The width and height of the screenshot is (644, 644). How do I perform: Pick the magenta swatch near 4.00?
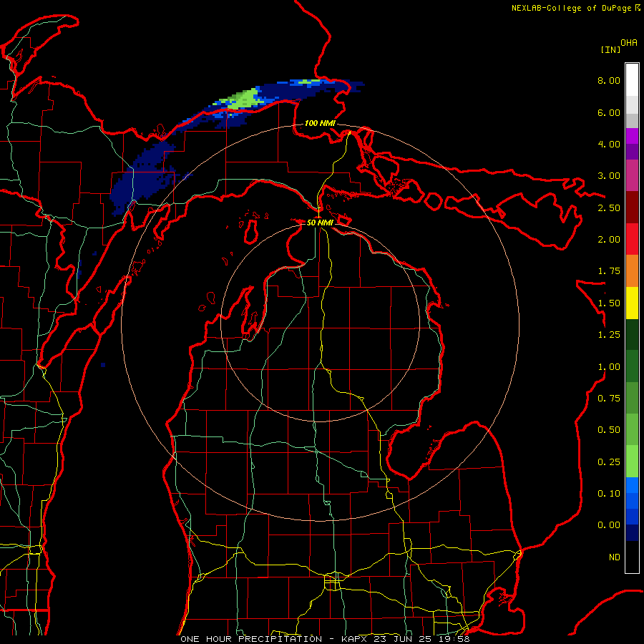coord(632,136)
